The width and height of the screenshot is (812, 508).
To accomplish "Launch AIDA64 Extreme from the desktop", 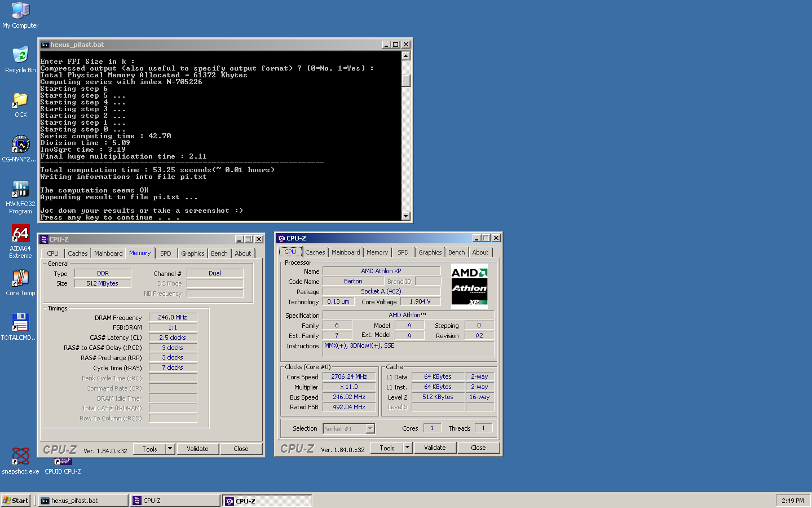I will (20, 242).
